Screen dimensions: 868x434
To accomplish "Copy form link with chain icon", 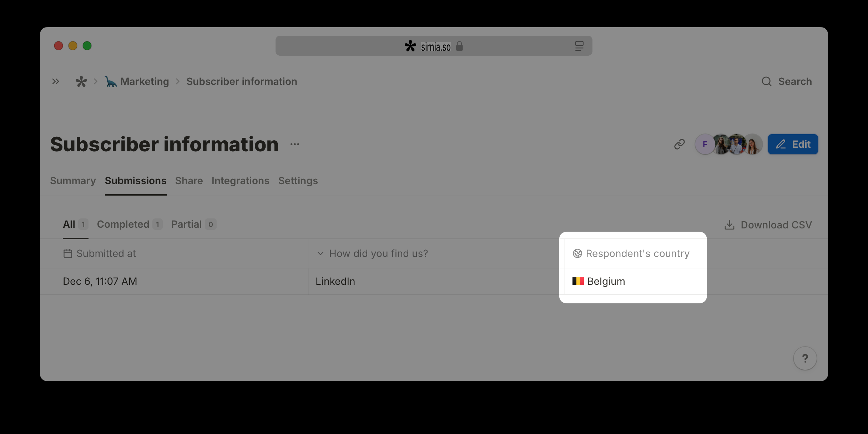I will coord(679,144).
